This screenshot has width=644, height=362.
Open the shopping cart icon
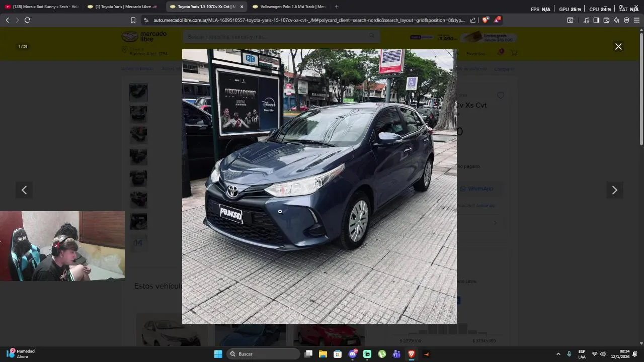[514, 53]
